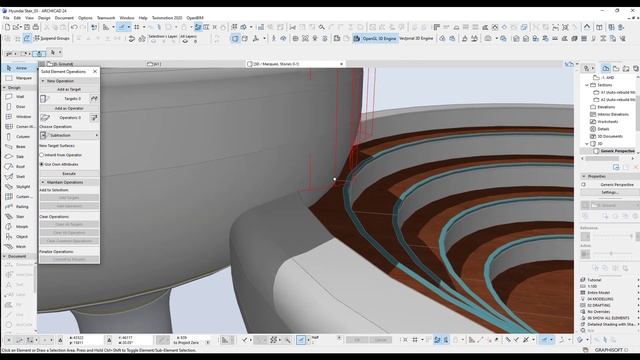
Task: Click the Save icon in toolbar
Action: (27, 27)
